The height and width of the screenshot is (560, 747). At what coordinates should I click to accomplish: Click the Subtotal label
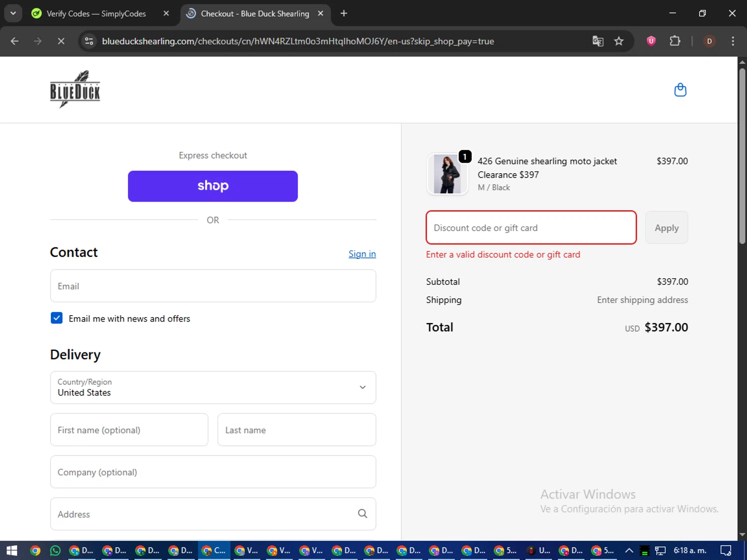[443, 281]
